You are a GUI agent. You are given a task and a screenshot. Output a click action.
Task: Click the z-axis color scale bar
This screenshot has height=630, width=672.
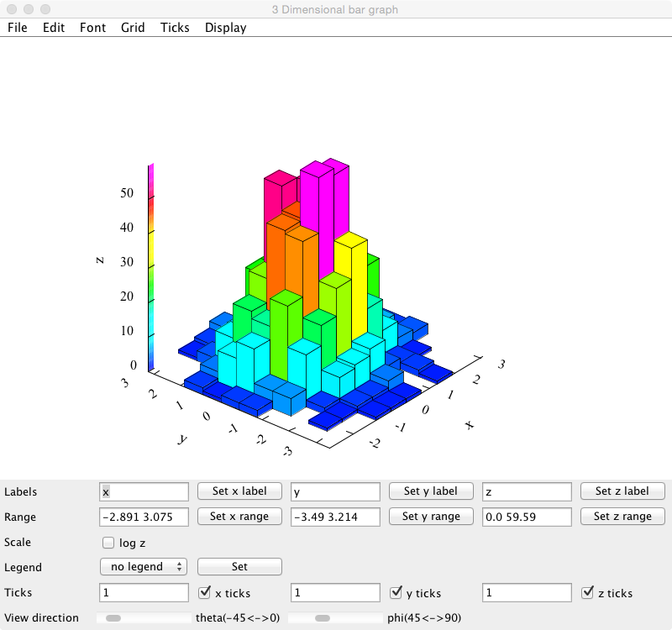tap(151, 267)
